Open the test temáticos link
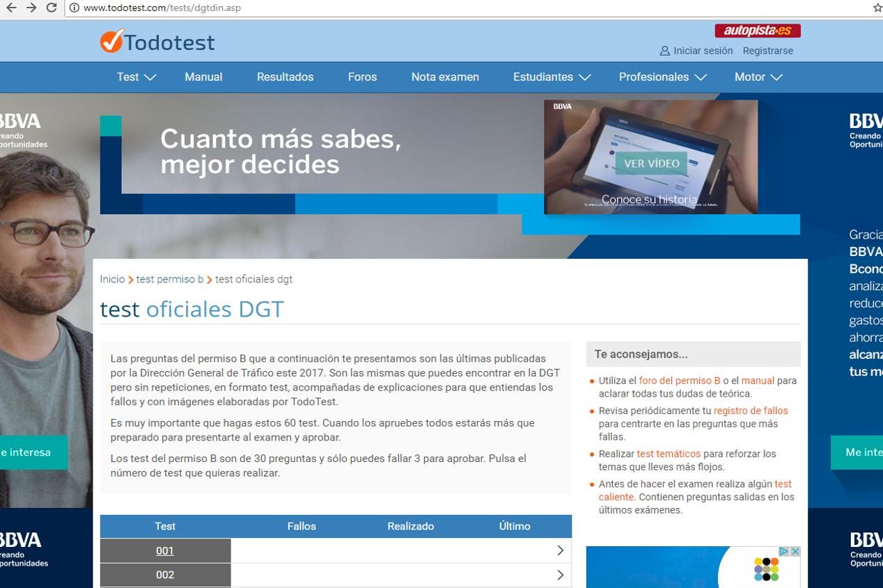 pyautogui.click(x=669, y=454)
